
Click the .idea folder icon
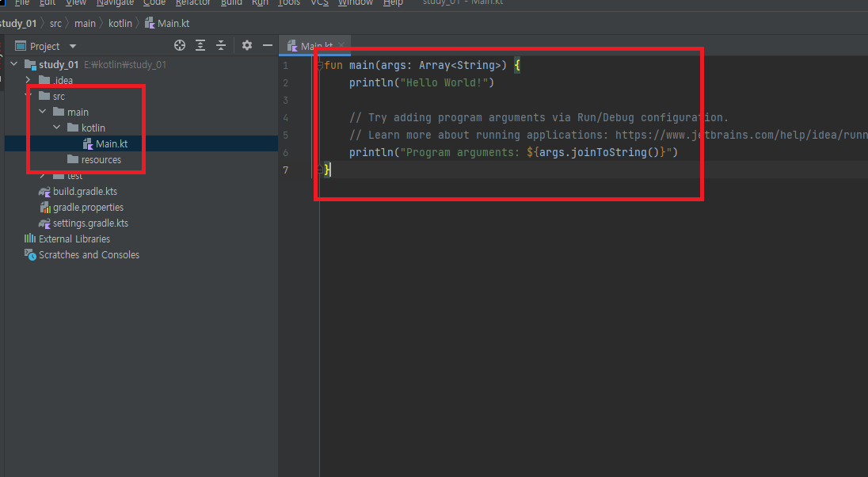44,80
